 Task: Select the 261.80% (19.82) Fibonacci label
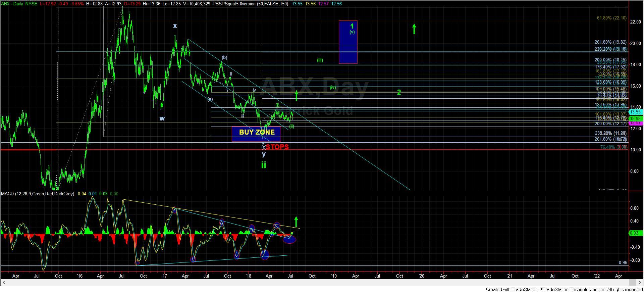[x=610, y=42]
